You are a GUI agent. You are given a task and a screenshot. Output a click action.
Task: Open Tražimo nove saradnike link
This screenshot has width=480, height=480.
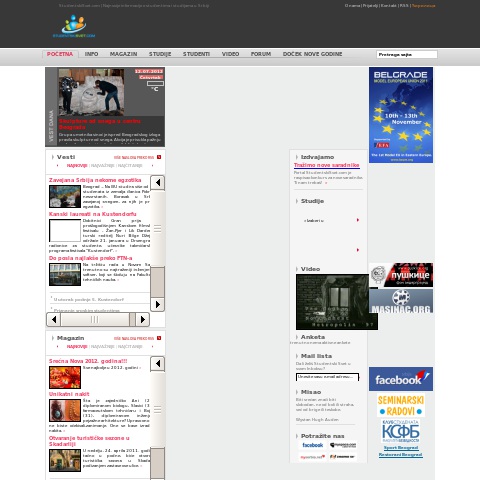tap(326, 165)
